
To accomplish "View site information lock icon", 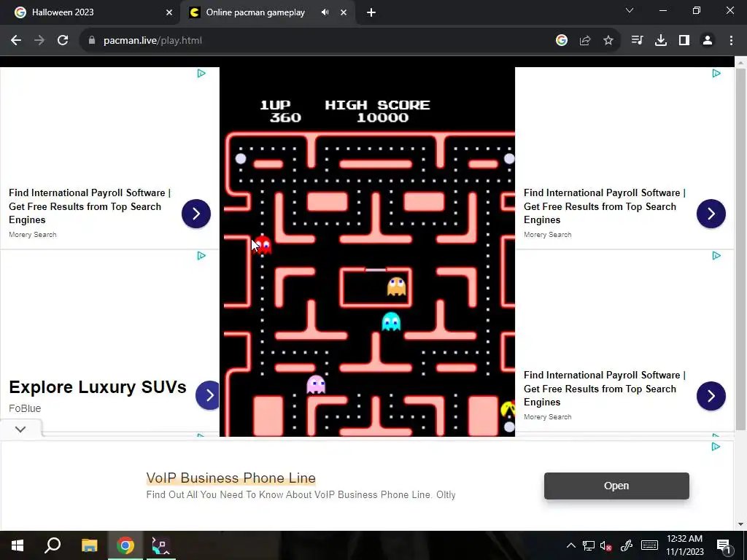I will point(91,41).
